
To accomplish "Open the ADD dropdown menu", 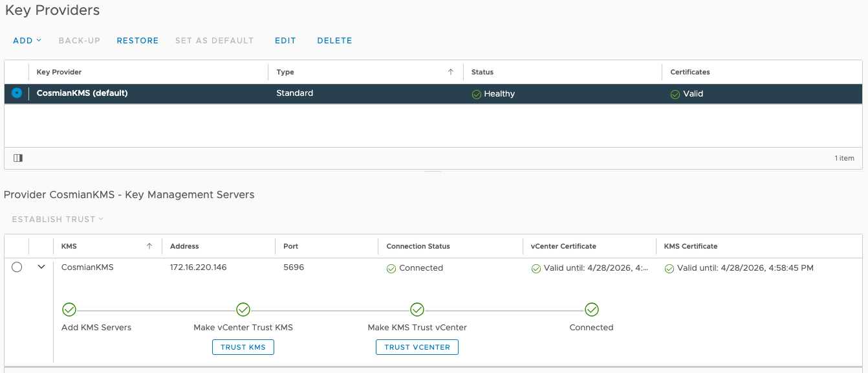I will coord(27,40).
